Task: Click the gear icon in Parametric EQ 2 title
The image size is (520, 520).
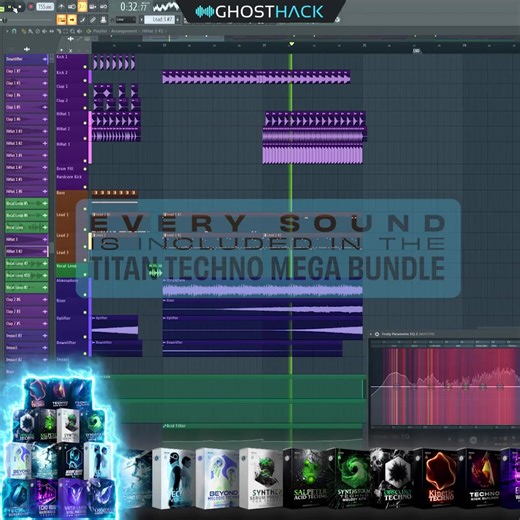Action: [377, 334]
